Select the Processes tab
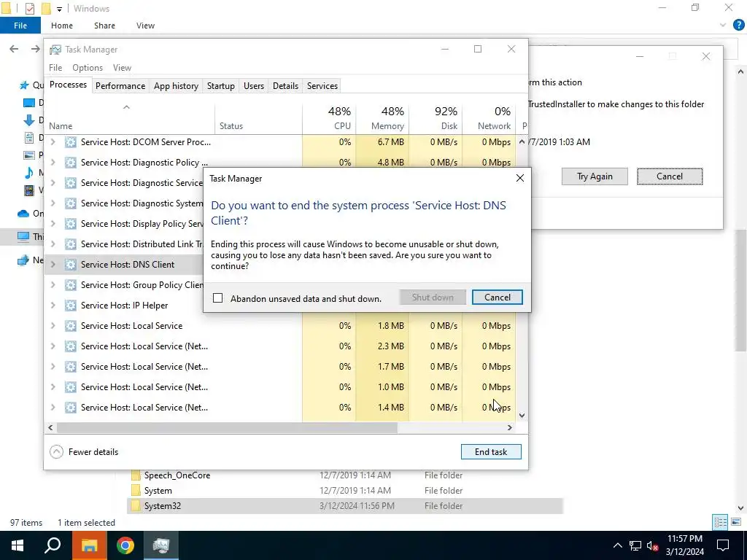 tap(68, 85)
